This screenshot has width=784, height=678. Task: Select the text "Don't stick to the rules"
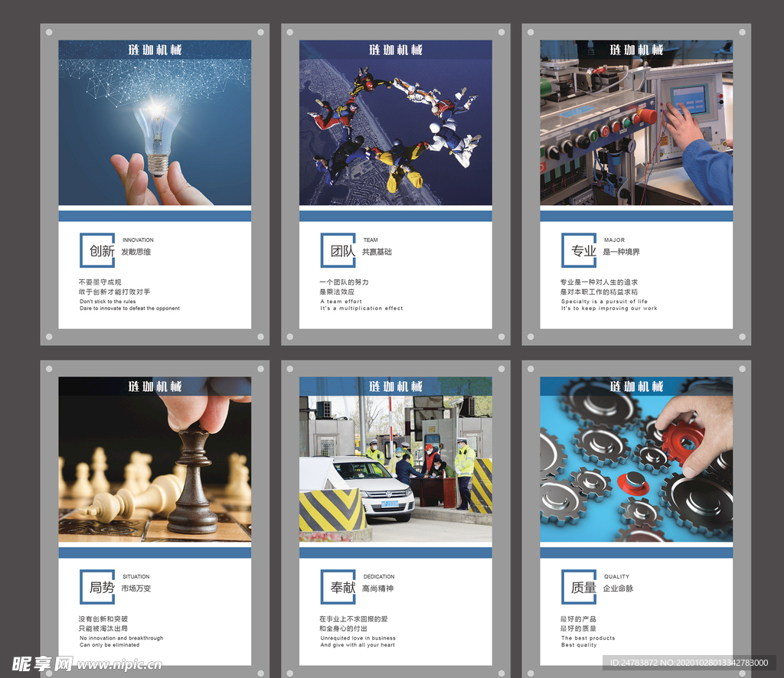pyautogui.click(x=107, y=302)
